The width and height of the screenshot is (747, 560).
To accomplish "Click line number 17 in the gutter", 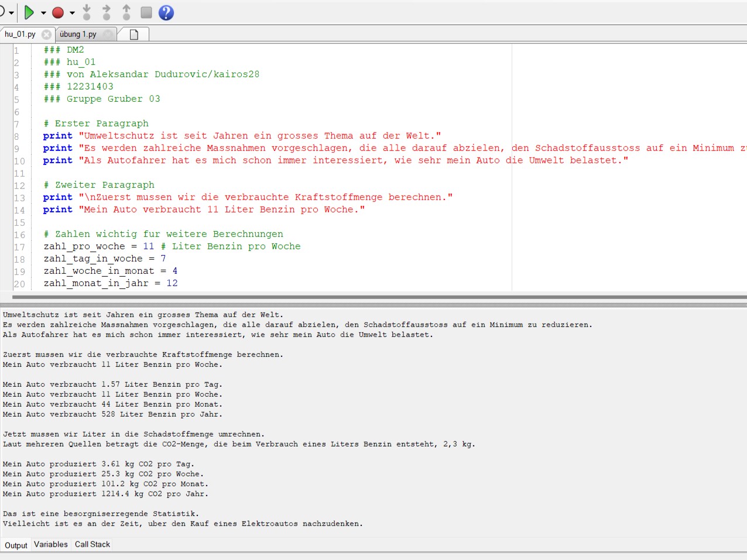I will pyautogui.click(x=18, y=246).
